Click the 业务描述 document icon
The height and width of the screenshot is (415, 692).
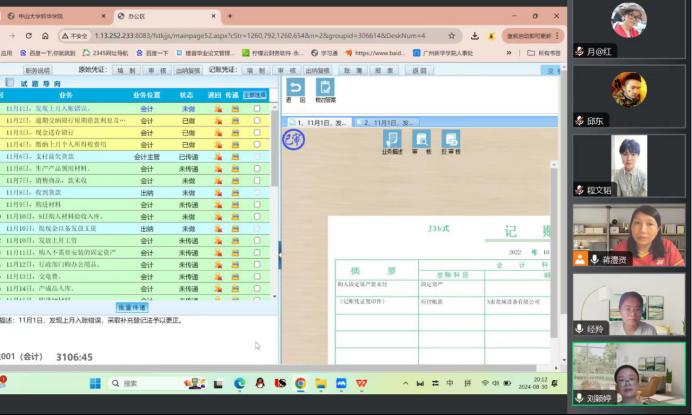(x=392, y=140)
